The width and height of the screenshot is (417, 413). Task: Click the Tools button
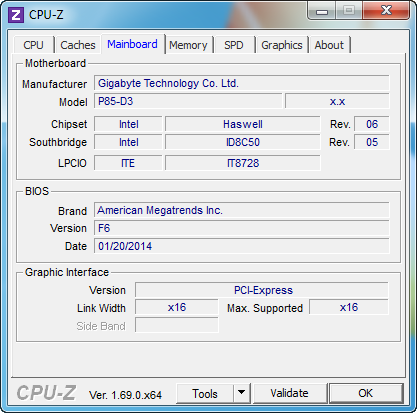[205, 393]
